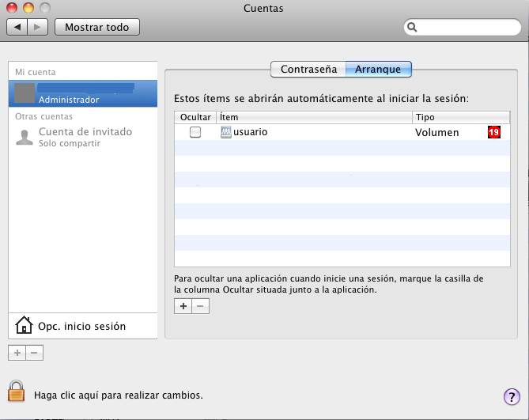
Task: Tick the Ocultar checkbox for usuario
Action: coord(195,132)
